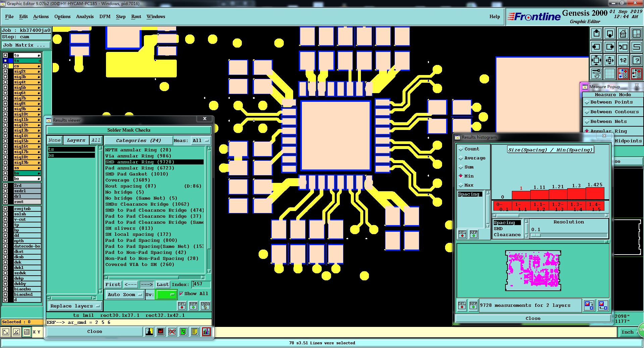This screenshot has width=644, height=348.
Task: Click the question mark help window icon
Action: (636, 60)
